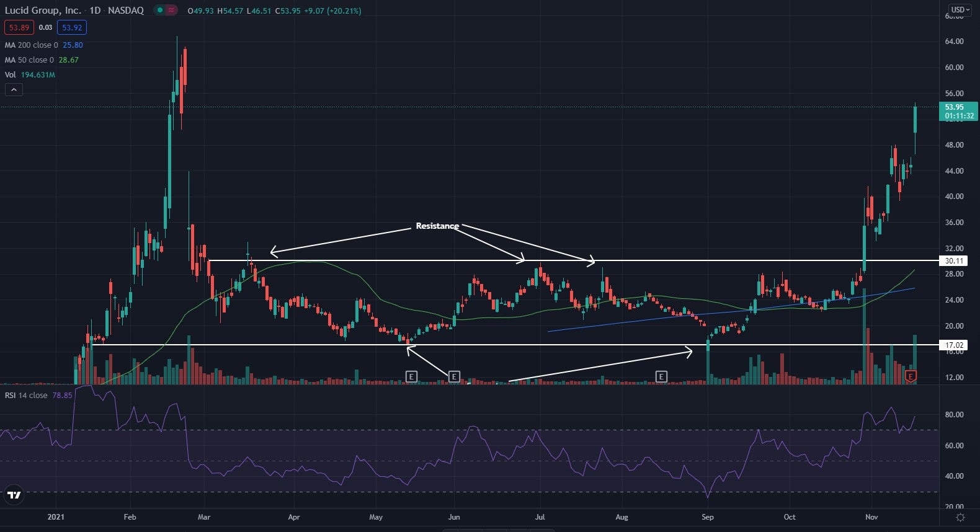Click the pink approximate-data indicator icon
The height and width of the screenshot is (532, 980).
[x=171, y=11]
